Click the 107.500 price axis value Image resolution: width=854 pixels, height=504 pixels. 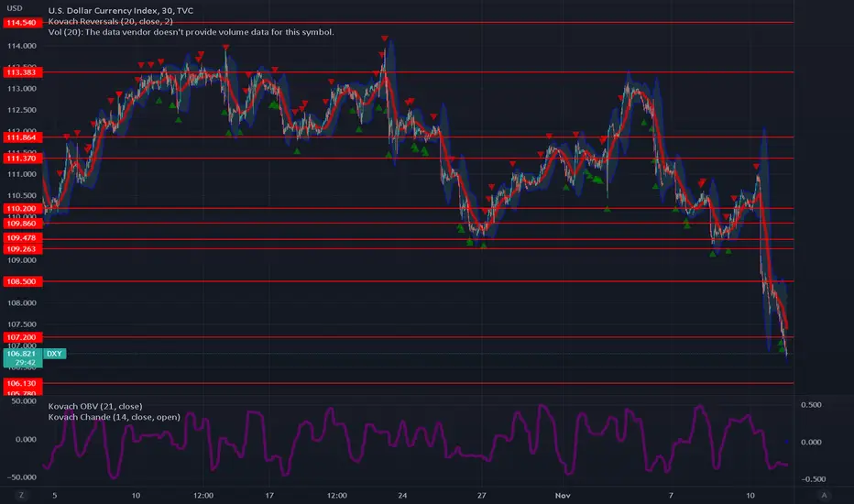point(22,324)
